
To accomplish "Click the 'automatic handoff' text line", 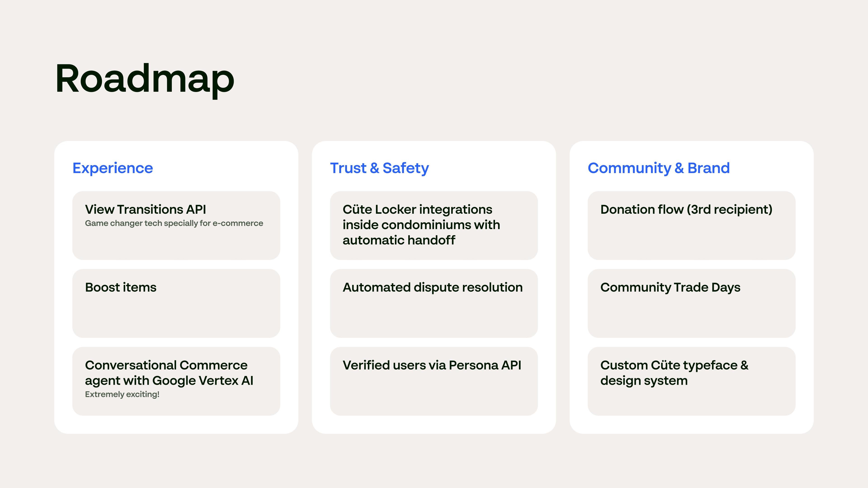I will [x=399, y=240].
